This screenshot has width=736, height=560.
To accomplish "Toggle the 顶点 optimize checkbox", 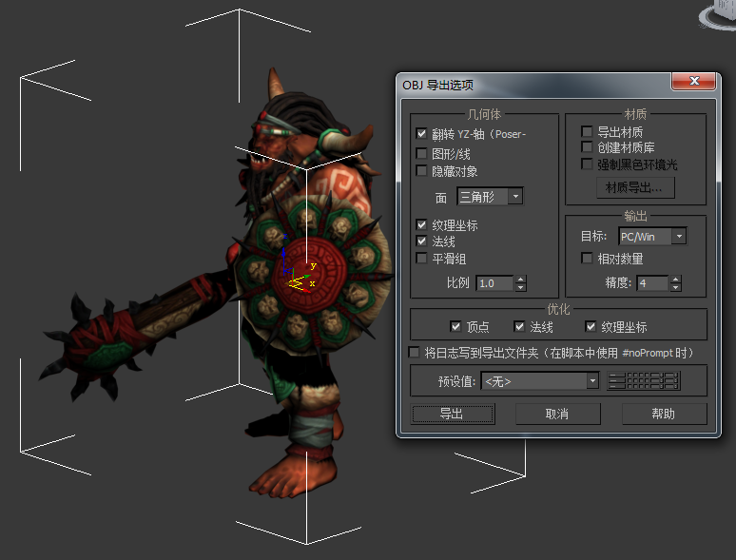I will point(455,326).
